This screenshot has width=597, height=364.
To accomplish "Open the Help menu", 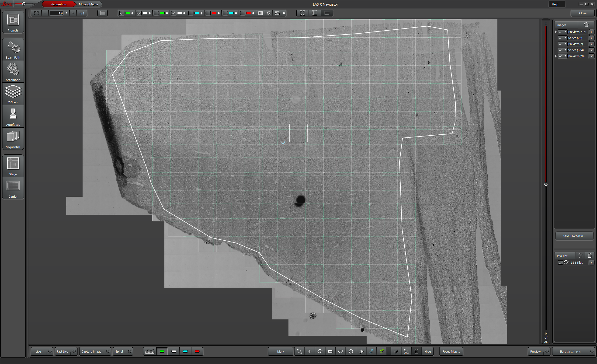I will pos(555,4).
